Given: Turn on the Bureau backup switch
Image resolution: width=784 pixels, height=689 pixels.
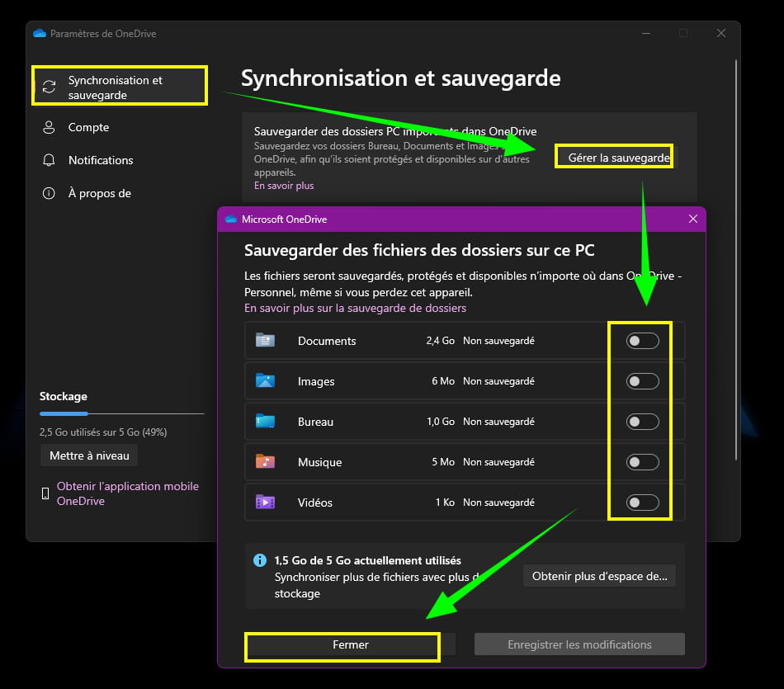Looking at the screenshot, I should pyautogui.click(x=643, y=422).
